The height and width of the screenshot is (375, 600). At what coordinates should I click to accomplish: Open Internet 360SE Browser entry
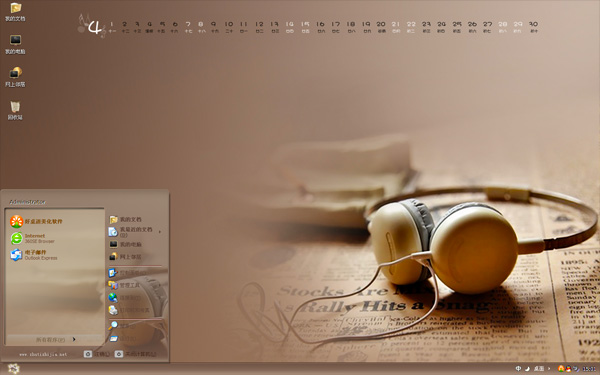coord(33,238)
